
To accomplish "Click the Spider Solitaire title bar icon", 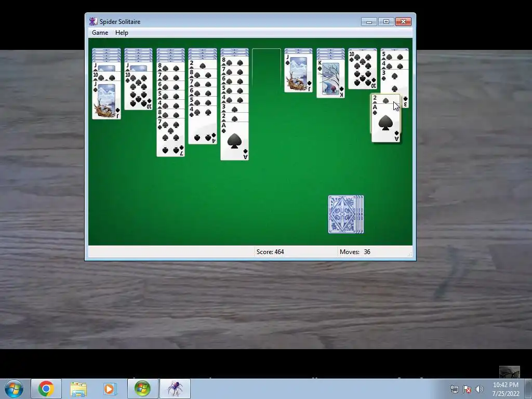I will [93, 21].
